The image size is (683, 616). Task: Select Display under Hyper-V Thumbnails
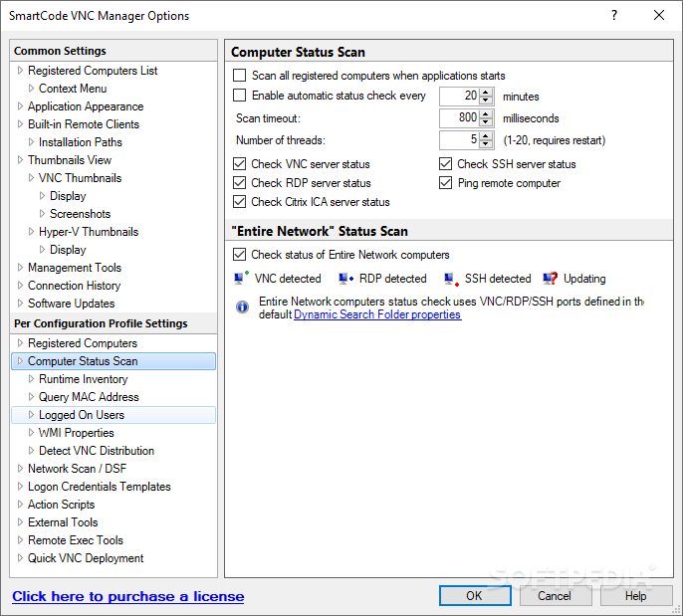[x=68, y=250]
